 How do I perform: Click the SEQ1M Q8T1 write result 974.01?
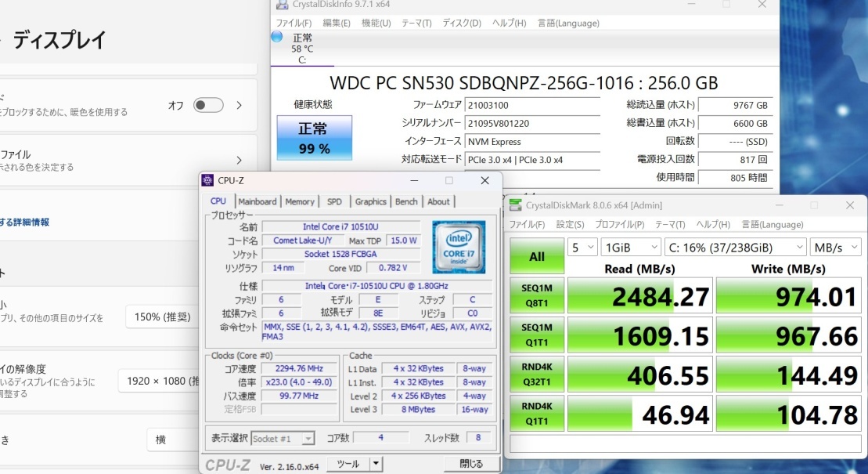click(789, 296)
